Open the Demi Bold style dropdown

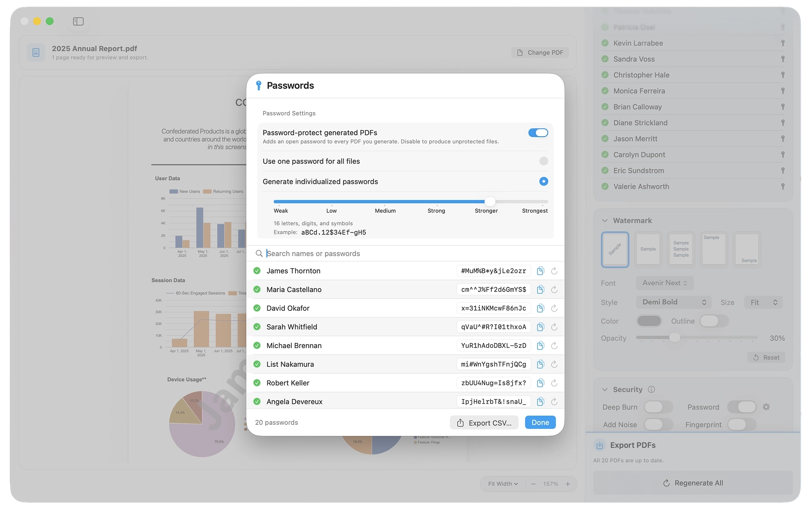point(674,302)
